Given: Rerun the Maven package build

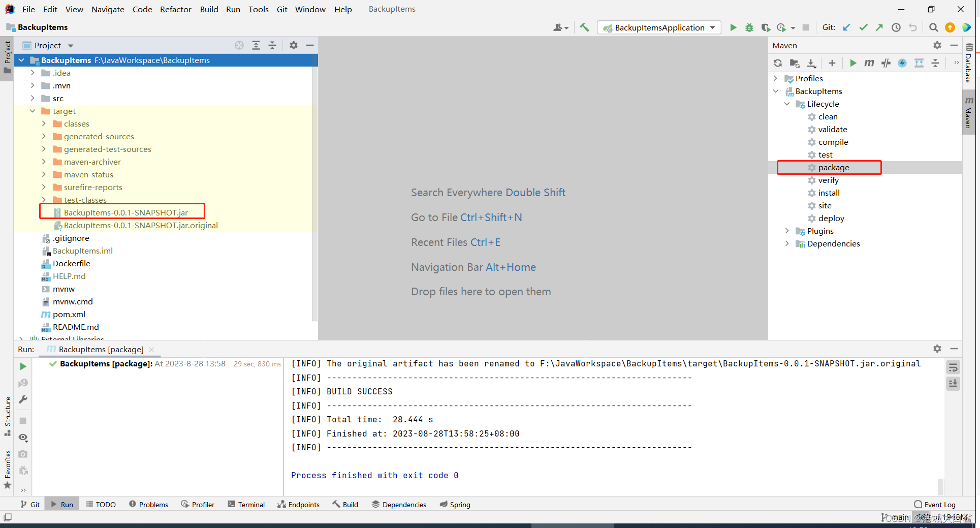Looking at the screenshot, I should 22,366.
